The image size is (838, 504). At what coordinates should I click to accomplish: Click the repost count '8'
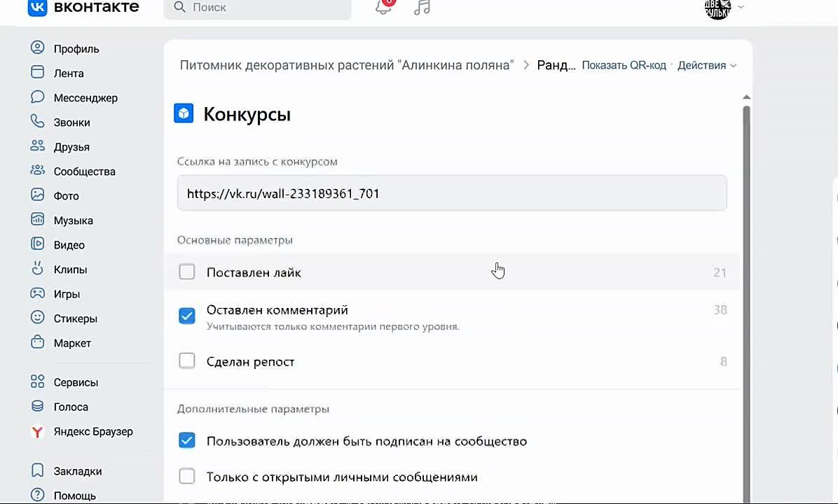pos(723,361)
